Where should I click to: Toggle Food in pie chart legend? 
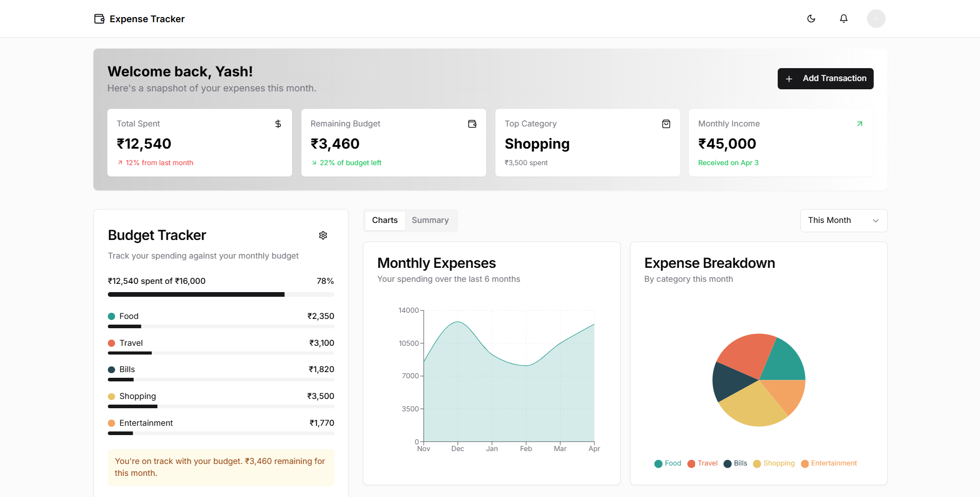(x=668, y=463)
